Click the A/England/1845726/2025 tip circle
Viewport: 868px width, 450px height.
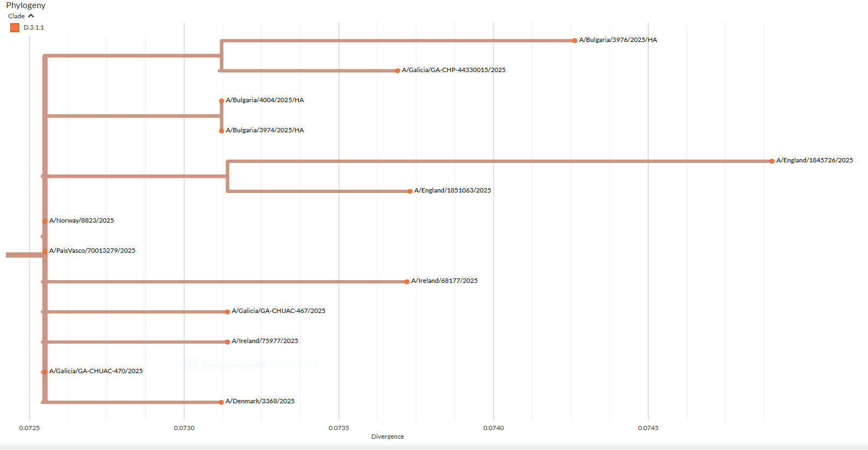pos(772,161)
